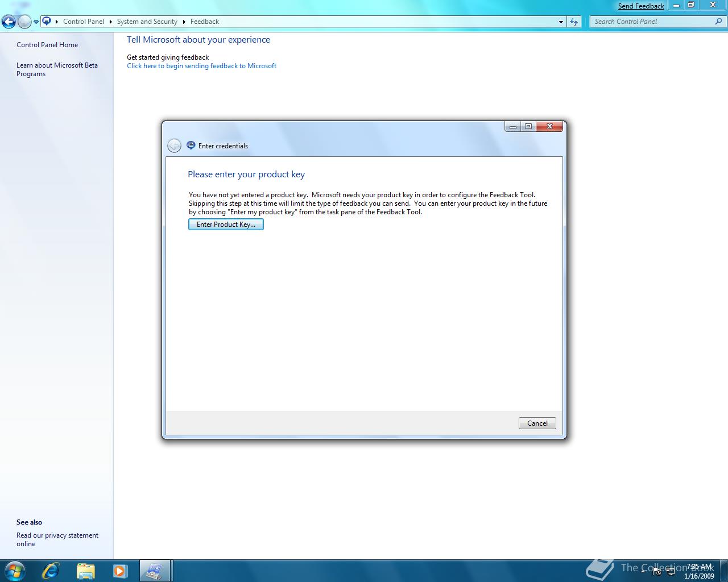Open the Windows Start menu

point(15,570)
